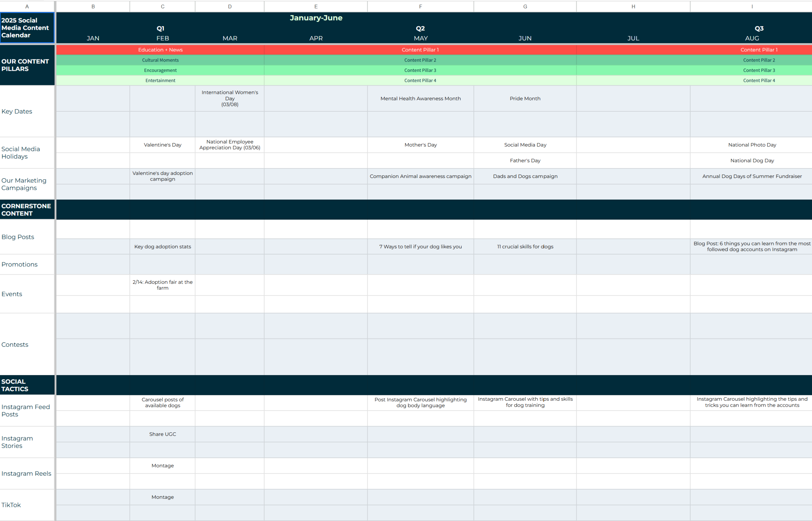Select the International Women's Day key date
Image resolution: width=812 pixels, height=521 pixels.
[230, 98]
